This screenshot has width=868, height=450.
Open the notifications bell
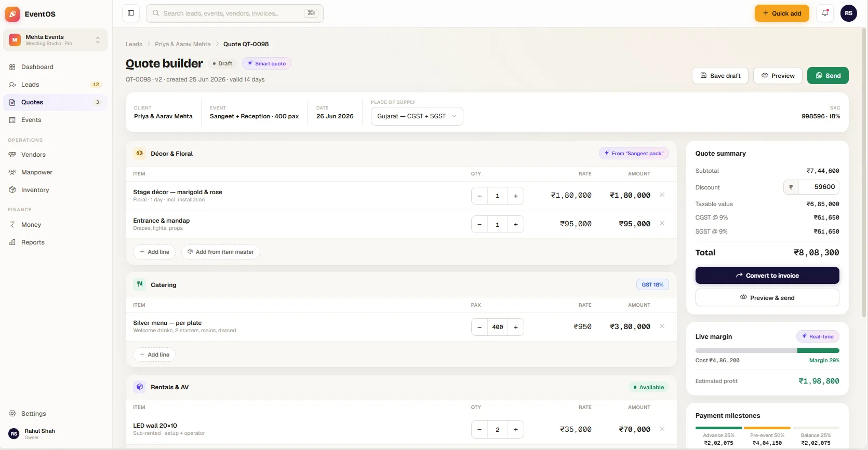pos(825,13)
